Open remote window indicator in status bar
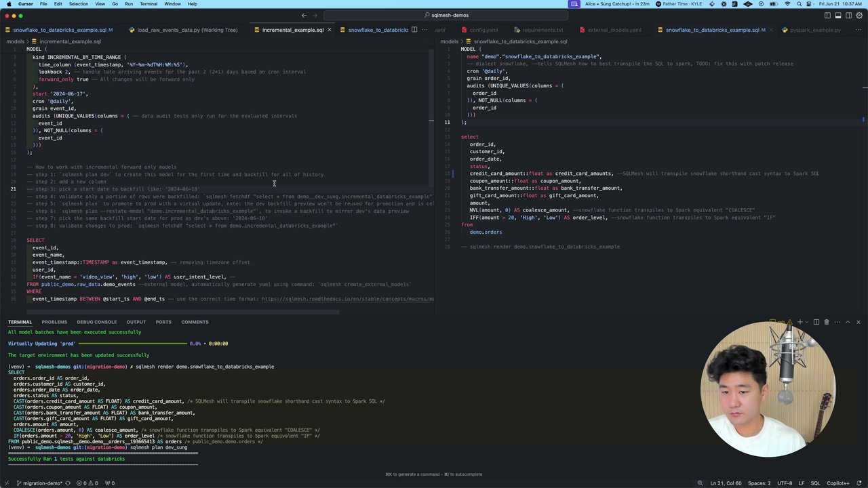The width and height of the screenshot is (868, 488). click(x=6, y=483)
